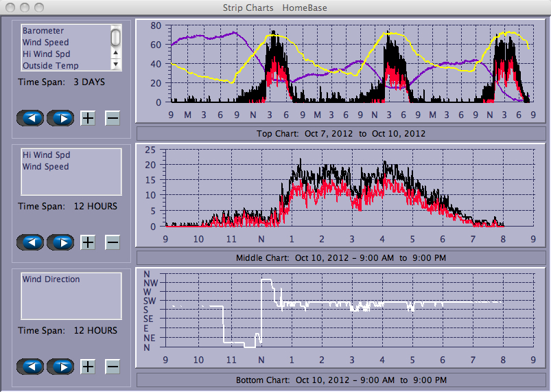Click the top chart forward arrow button

tap(60, 118)
